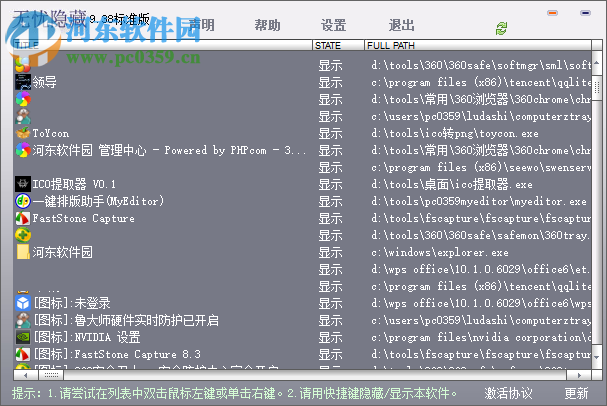Click the vertical scrollbar down arrow
Screen dimensions: 607x406
tap(597, 357)
